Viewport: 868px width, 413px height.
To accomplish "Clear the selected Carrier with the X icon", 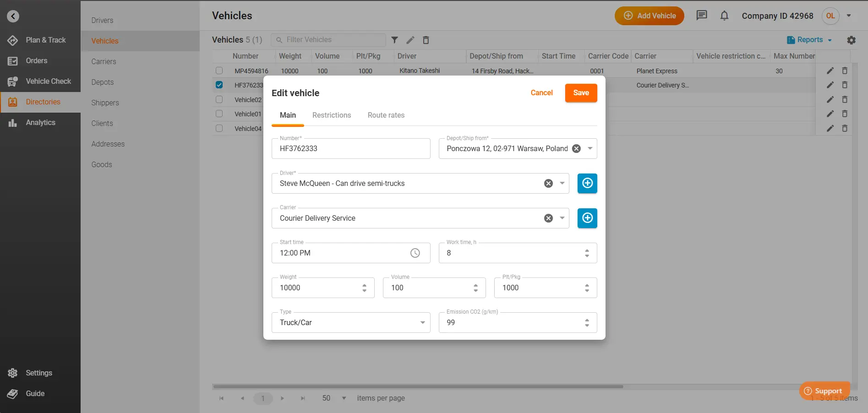I will coord(548,218).
